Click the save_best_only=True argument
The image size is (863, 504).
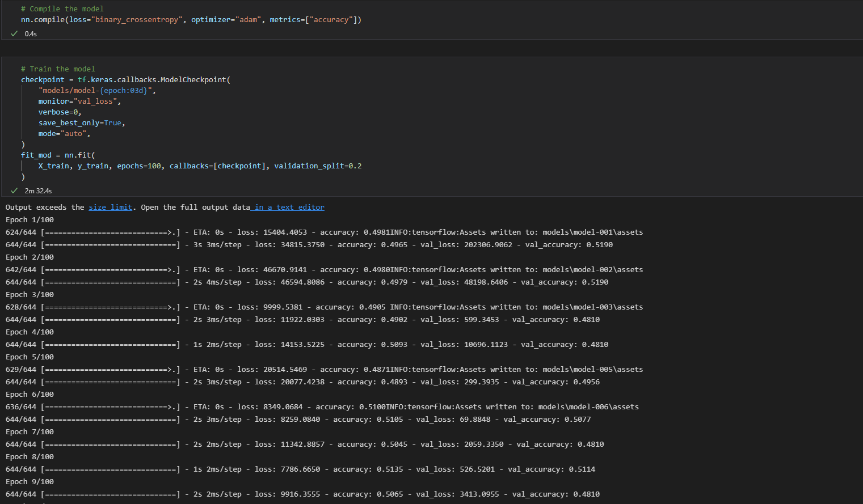pyautogui.click(x=81, y=122)
